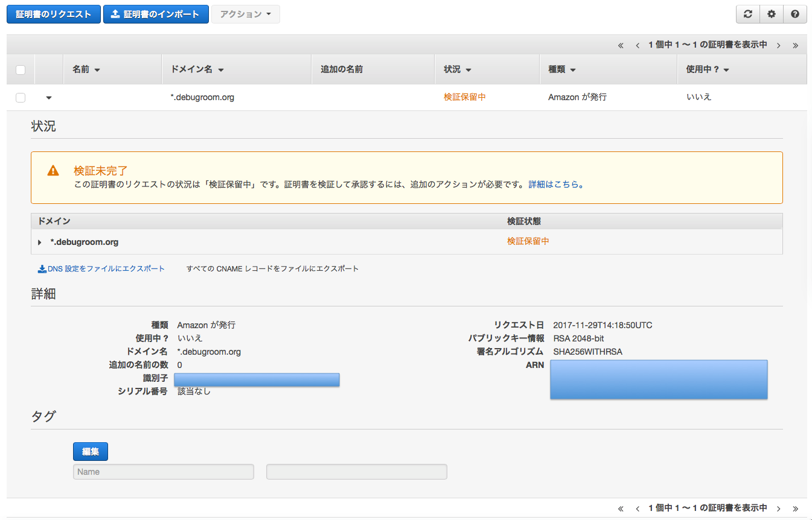The image size is (812, 520).
Task: Go to previous page in bottom pager
Action: 638,509
